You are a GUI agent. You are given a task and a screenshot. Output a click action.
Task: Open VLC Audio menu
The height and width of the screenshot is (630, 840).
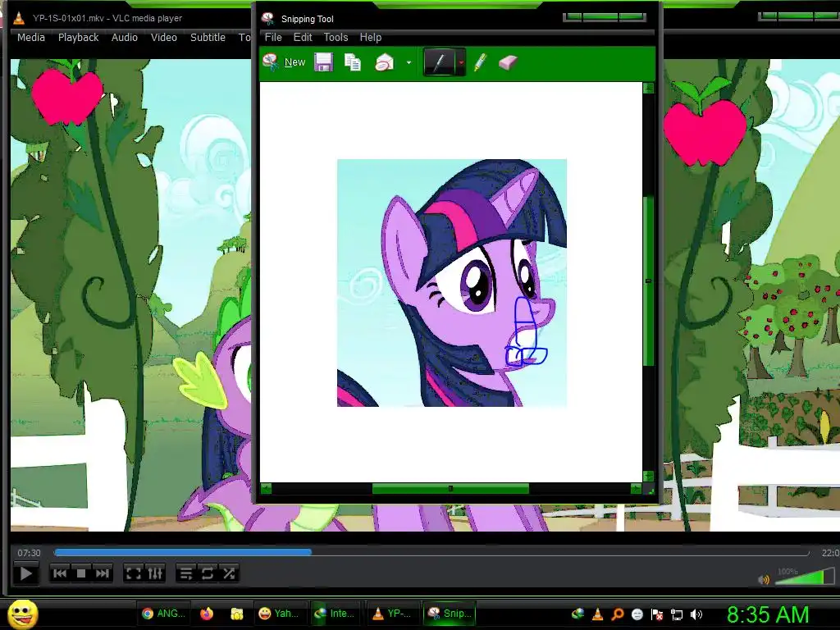[x=125, y=38]
